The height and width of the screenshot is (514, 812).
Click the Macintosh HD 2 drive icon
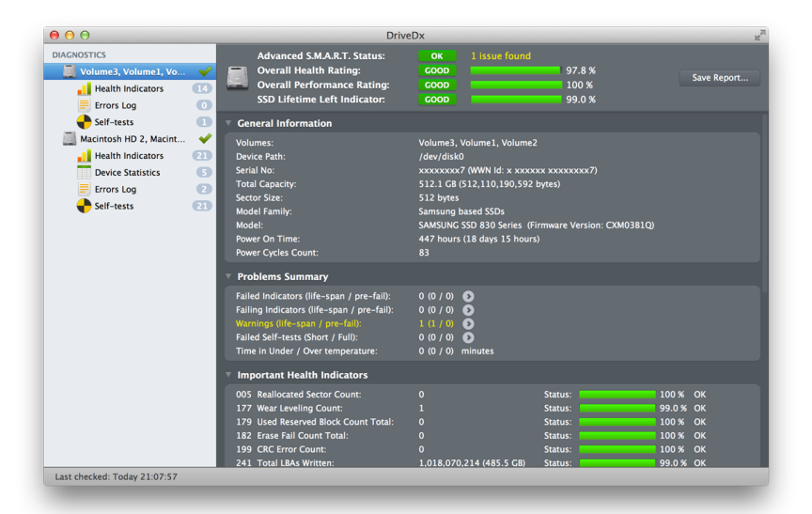(x=70, y=139)
